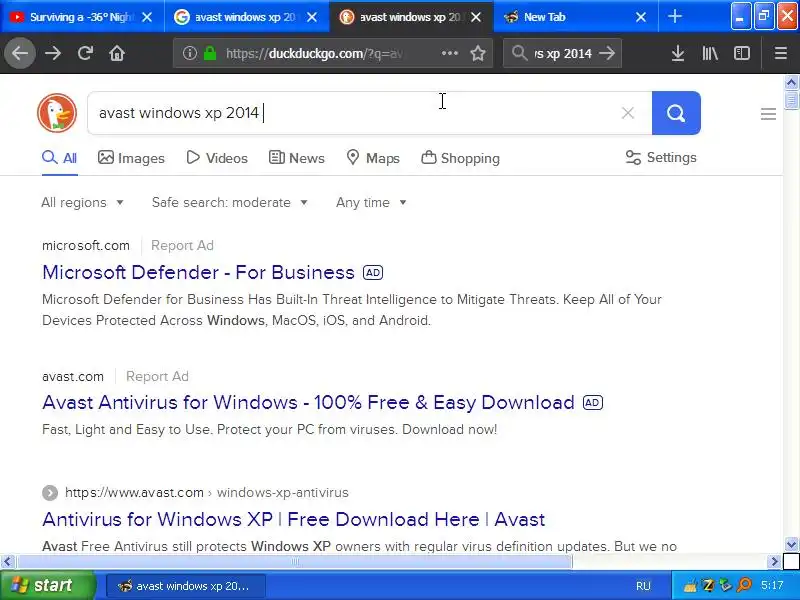The height and width of the screenshot is (600, 800).
Task: Click the horizontal scrollbar thumb
Action: (x=294, y=562)
